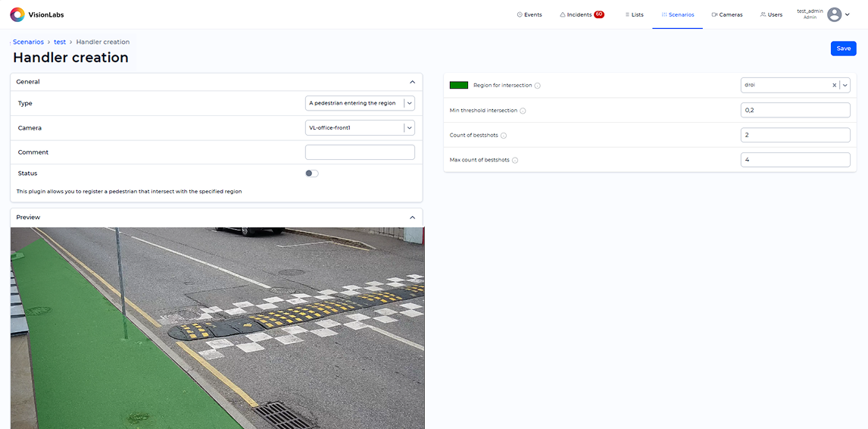Click the Users people icon
Screen dimensions: 868x429
(x=763, y=14)
